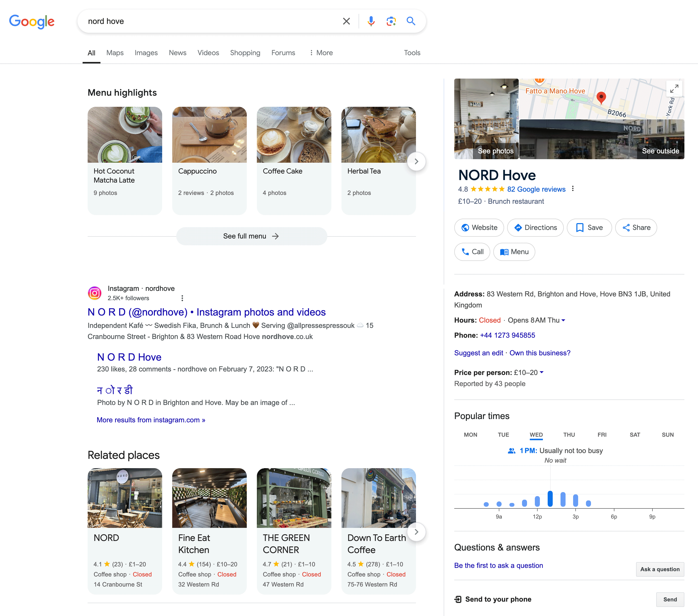Save NORD Hove with the bookmark icon
698x616 pixels.
[x=589, y=227]
